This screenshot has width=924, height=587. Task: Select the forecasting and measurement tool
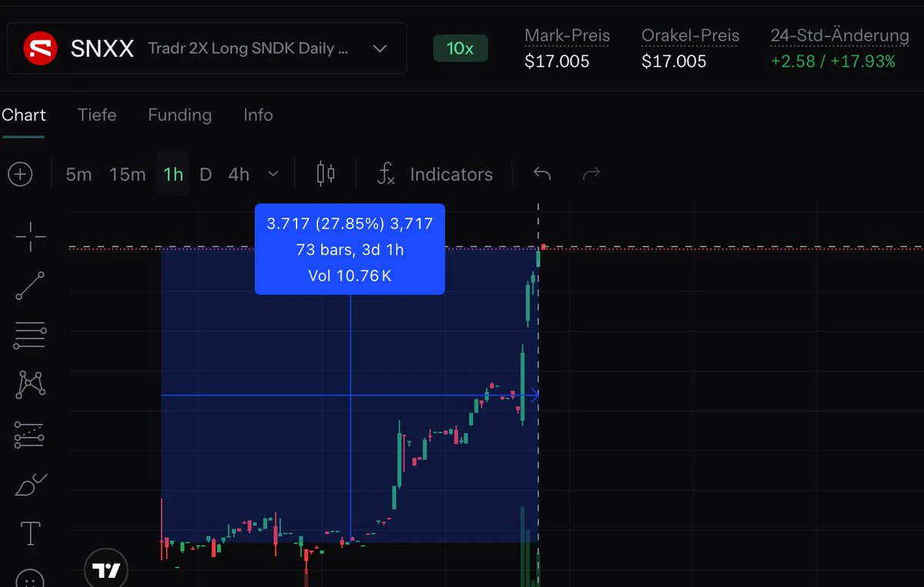pos(30,435)
